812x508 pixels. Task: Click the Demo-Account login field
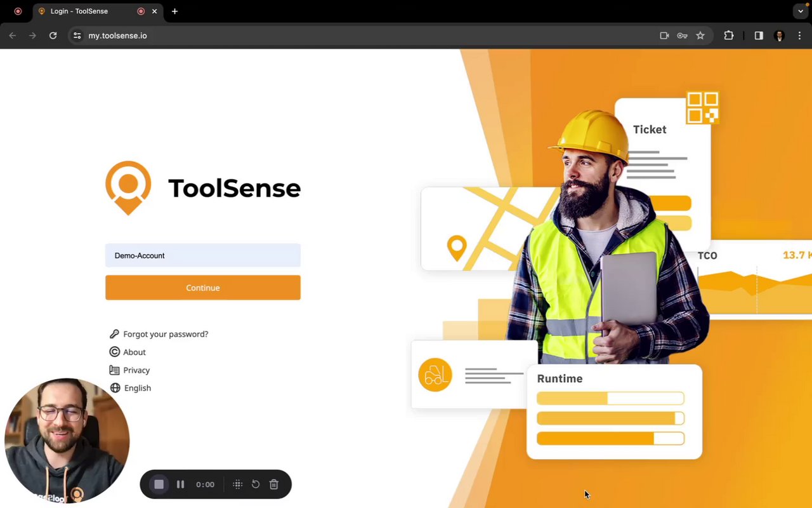pyautogui.click(x=203, y=255)
